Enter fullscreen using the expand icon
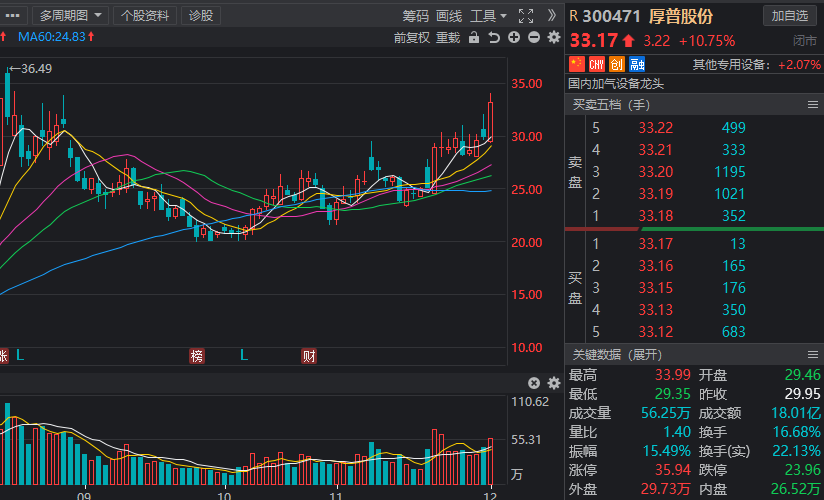 (x=527, y=15)
